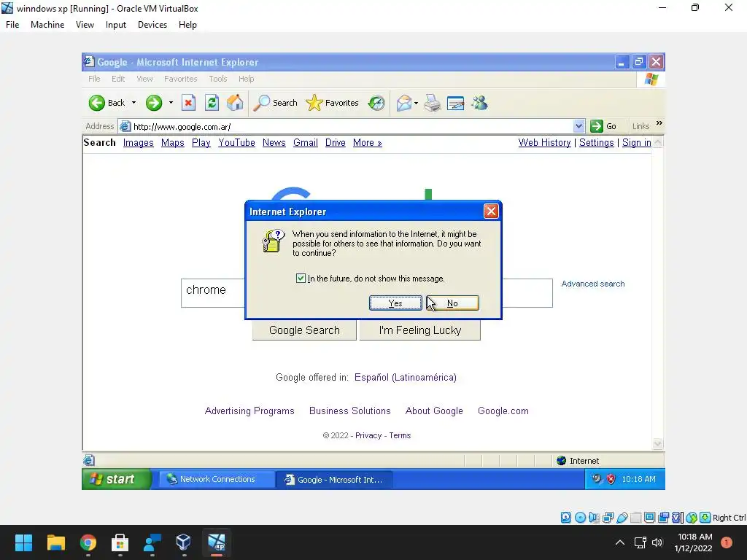This screenshot has width=747, height=560.
Task: Click No in the Internet Explorer dialog
Action: tap(452, 303)
